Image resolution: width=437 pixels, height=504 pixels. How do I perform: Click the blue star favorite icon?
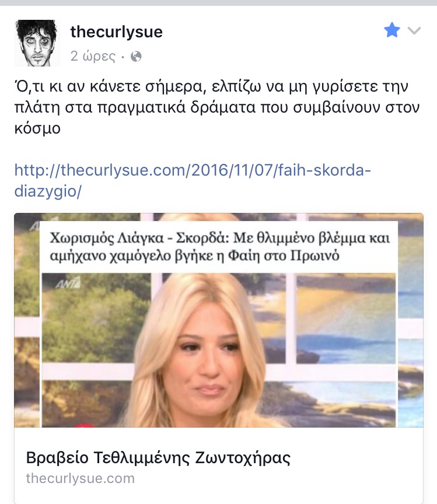click(392, 30)
